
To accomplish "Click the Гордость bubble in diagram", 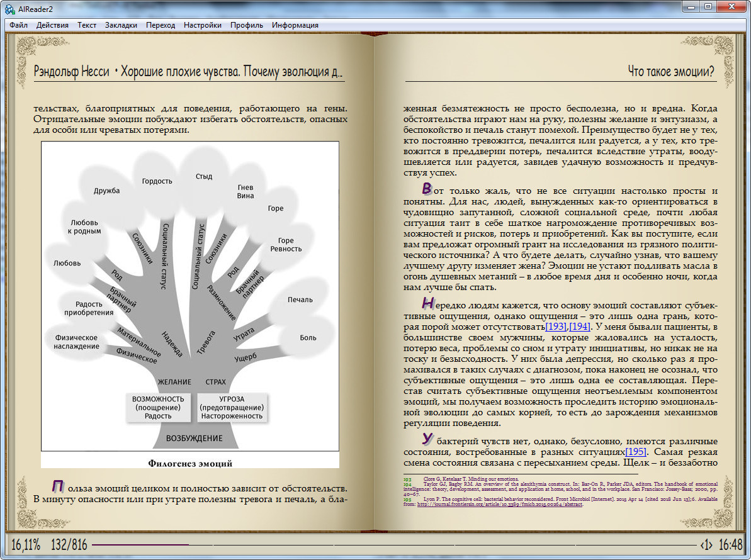I will coord(157,181).
